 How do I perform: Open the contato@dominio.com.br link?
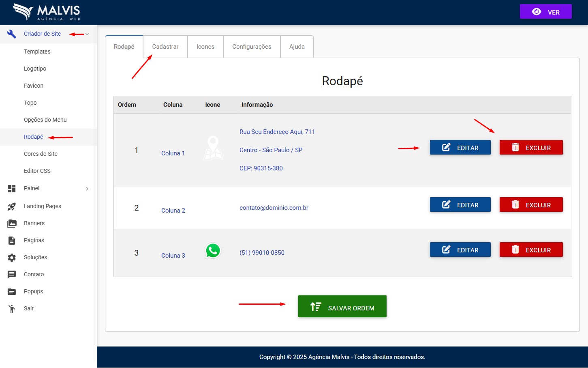[274, 208]
